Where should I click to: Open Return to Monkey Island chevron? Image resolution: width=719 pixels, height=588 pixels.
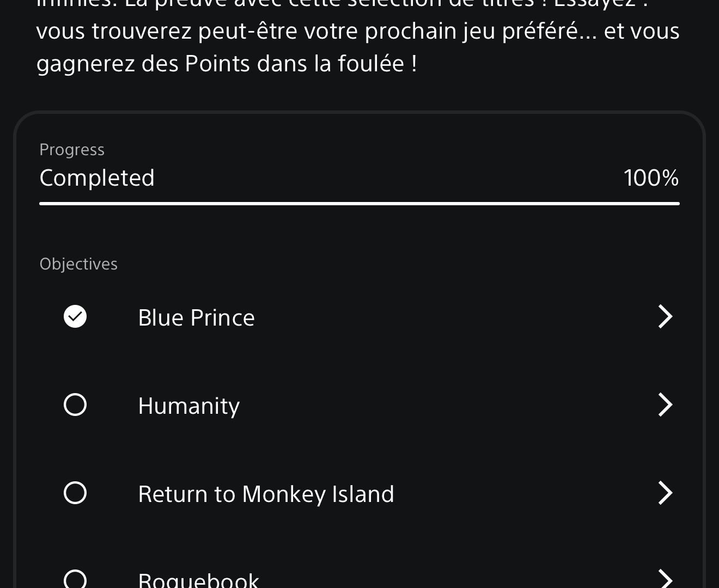665,493
